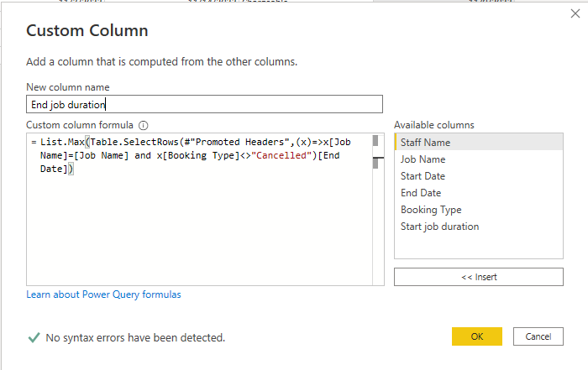Click the info icon beside Custom column formula
Image resolution: width=588 pixels, height=370 pixels.
144,126
